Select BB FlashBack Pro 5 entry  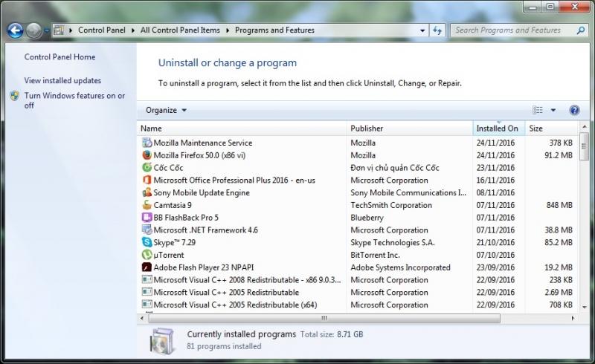(186, 218)
